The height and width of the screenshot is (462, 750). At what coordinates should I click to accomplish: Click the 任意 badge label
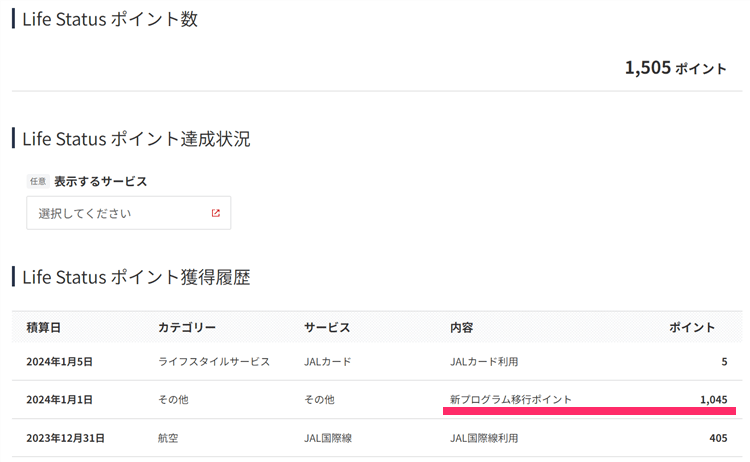[38, 182]
